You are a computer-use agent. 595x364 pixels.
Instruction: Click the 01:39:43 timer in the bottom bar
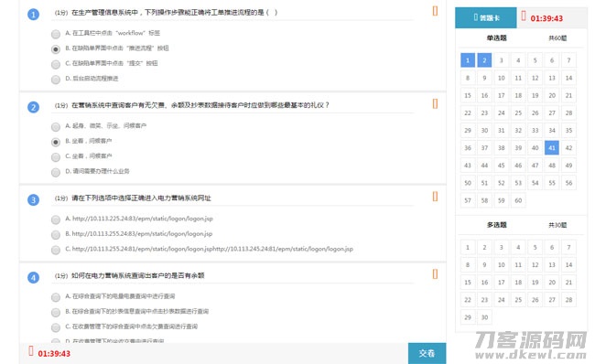click(x=54, y=353)
